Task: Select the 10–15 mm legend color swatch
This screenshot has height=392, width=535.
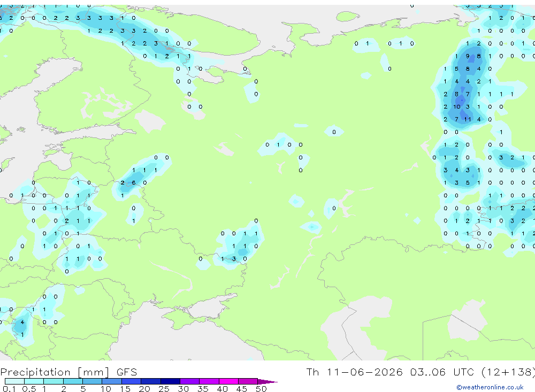Action: 112,381
